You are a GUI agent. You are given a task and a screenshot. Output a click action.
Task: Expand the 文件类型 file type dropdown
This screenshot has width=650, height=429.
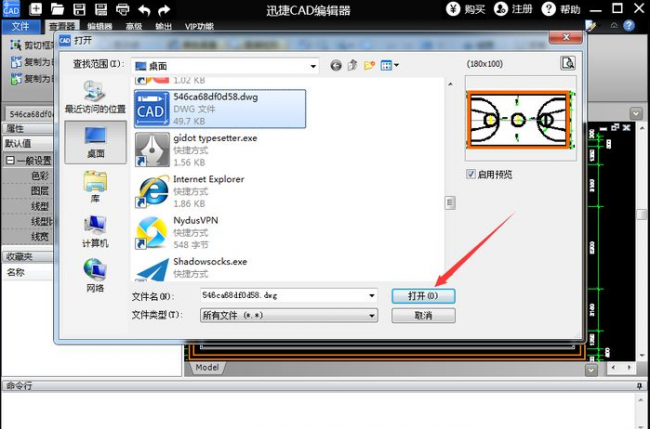click(x=372, y=315)
